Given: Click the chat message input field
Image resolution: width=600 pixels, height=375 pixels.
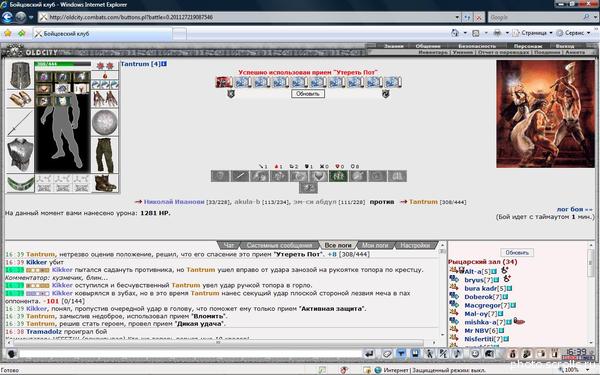Looking at the screenshot, I should coord(190,354).
